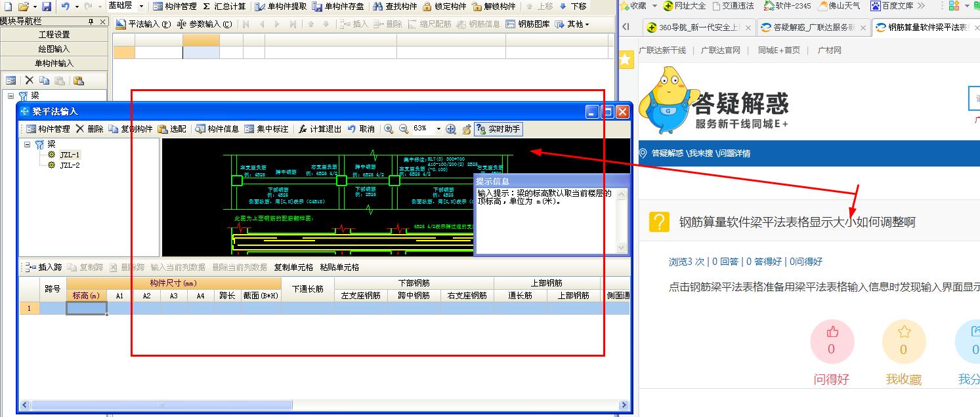Click 下移 move-down button

point(573,6)
